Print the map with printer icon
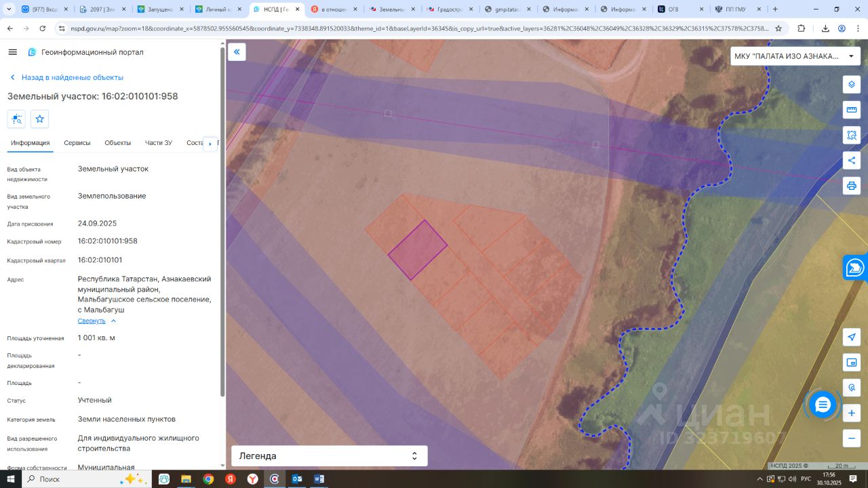 point(852,186)
